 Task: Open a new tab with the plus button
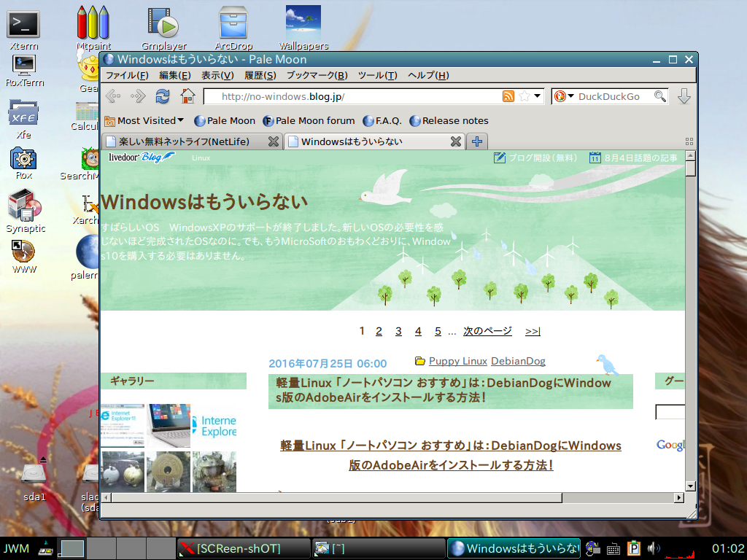477,141
